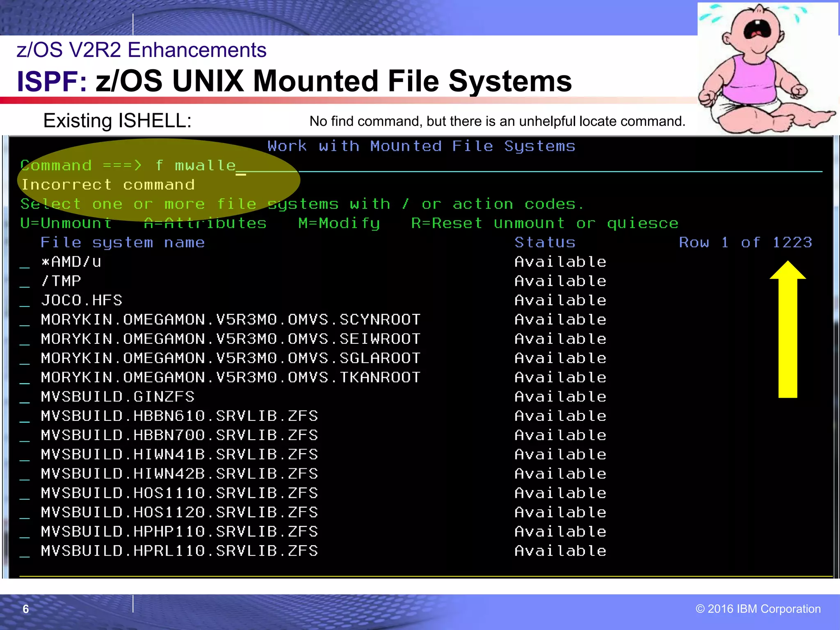The image size is (840, 630).
Task: Click action field for MVSBUILD.GINZFS
Action: [25, 397]
